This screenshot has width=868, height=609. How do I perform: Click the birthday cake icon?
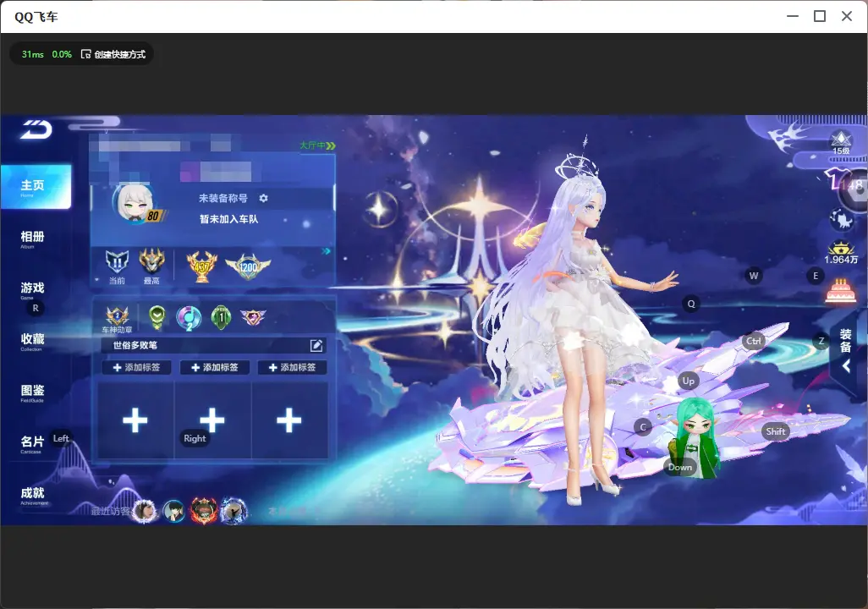pos(840,291)
